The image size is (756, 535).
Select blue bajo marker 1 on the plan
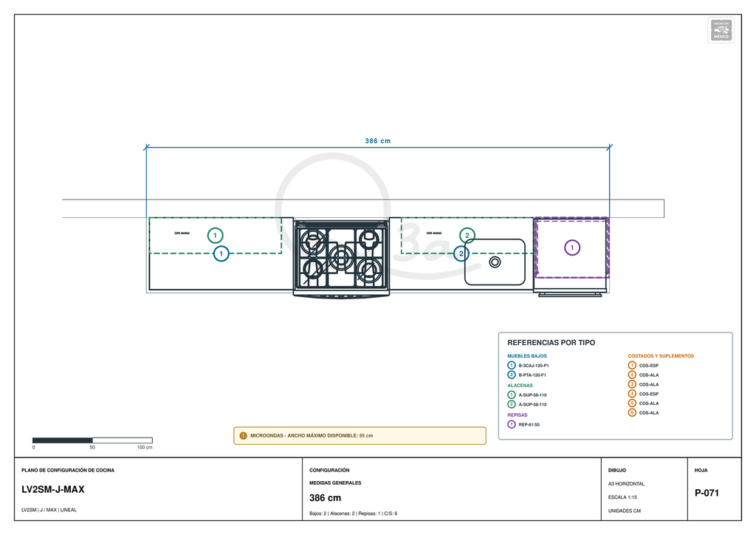[x=221, y=253]
